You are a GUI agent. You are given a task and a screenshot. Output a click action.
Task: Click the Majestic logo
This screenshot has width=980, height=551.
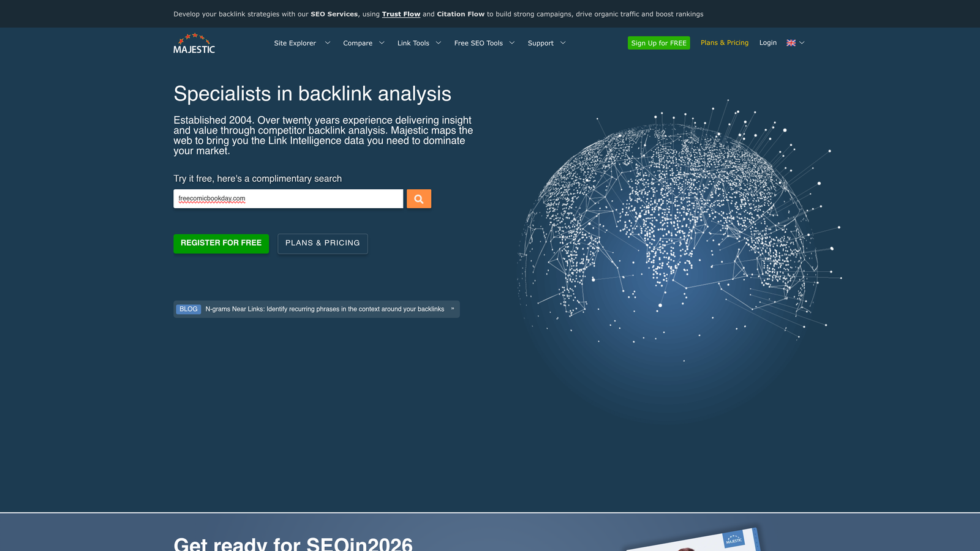pos(194,43)
